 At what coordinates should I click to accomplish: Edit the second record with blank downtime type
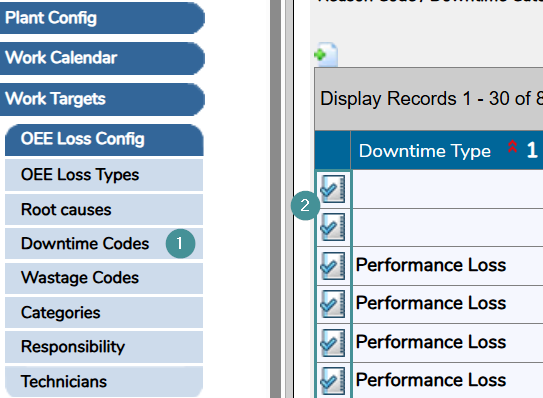(x=332, y=227)
